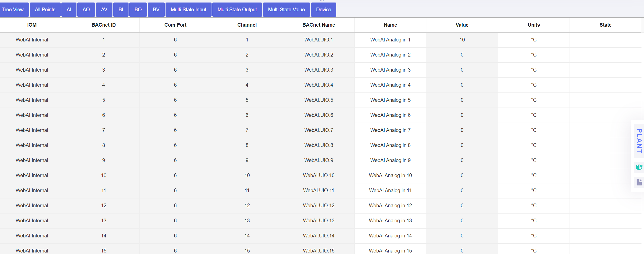Show All Points
644x254 pixels.
(x=45, y=10)
